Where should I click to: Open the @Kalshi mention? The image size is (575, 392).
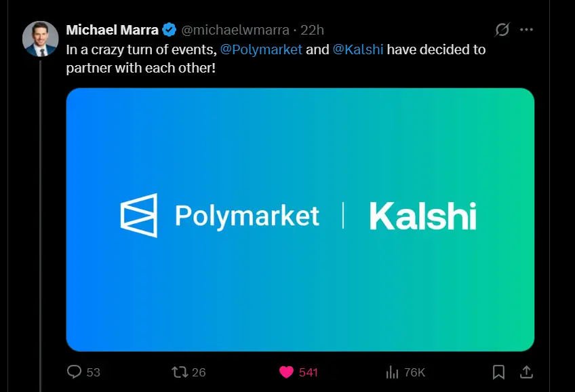coord(358,50)
